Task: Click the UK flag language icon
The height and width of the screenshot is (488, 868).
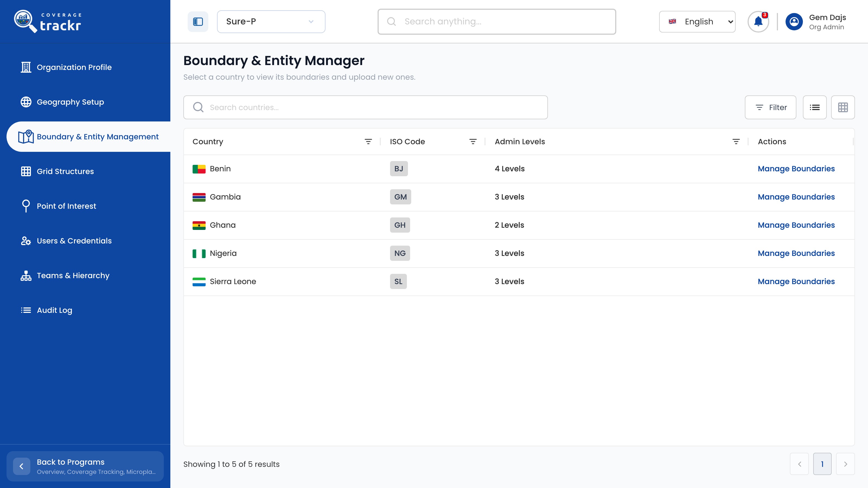Action: (x=672, y=22)
